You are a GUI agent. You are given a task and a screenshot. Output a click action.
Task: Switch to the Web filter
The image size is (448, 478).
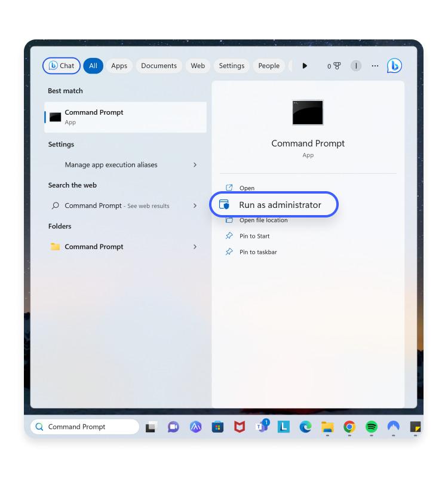click(x=198, y=66)
